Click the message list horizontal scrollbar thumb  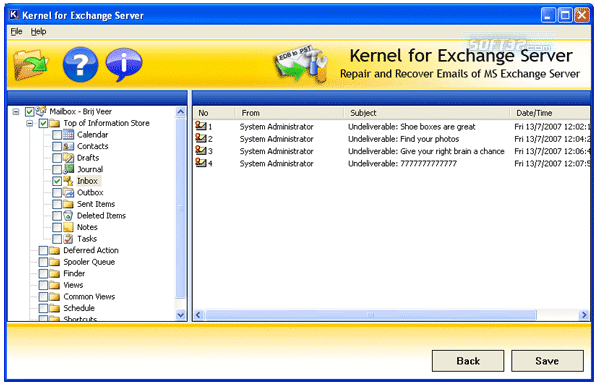pos(371,315)
